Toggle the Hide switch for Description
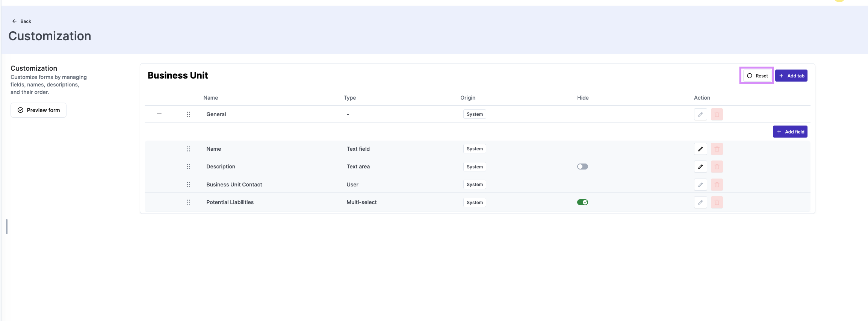 click(x=582, y=167)
